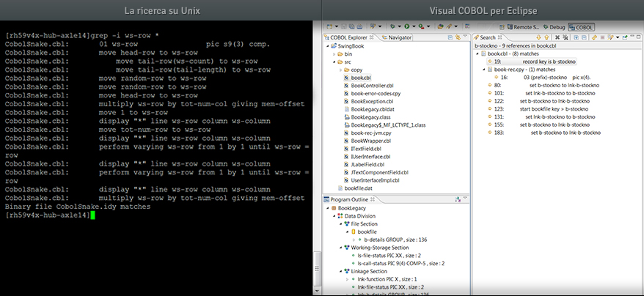
Task: Collapse the src folder tree node
Action: pos(334,62)
